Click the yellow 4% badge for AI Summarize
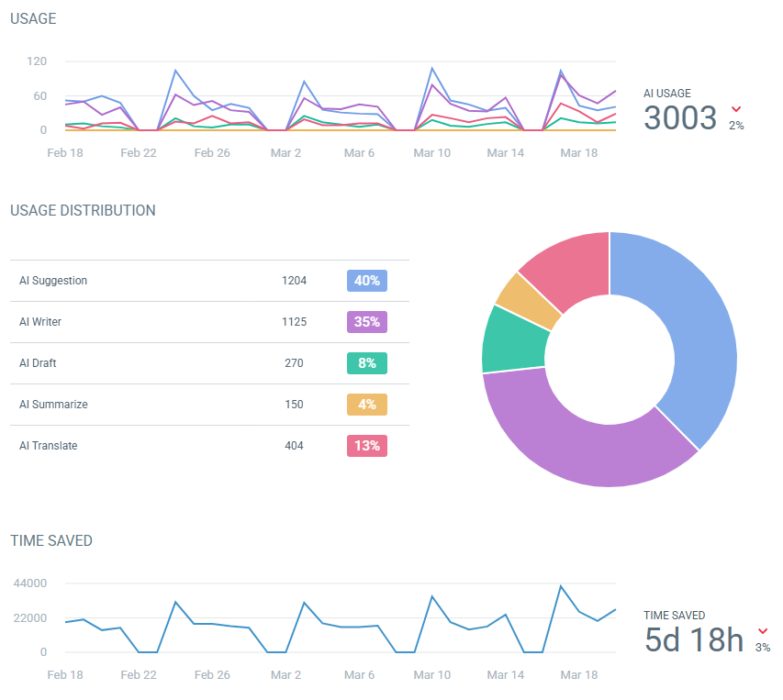The height and width of the screenshot is (700, 783). pyautogui.click(x=366, y=405)
